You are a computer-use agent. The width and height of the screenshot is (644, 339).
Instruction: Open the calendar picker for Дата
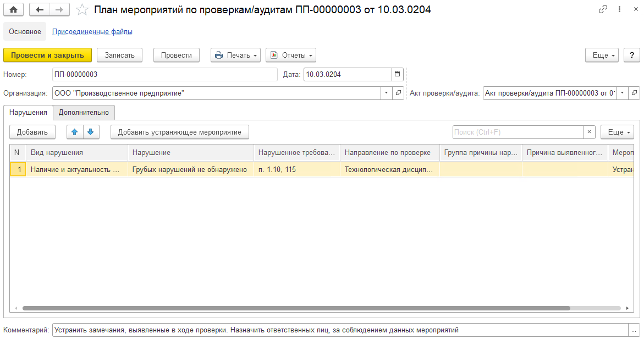pyautogui.click(x=397, y=74)
